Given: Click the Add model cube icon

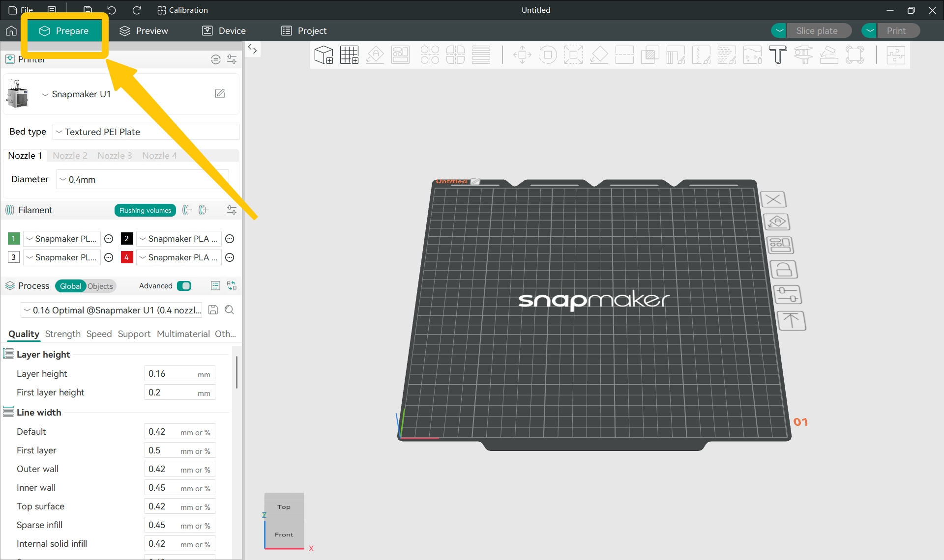Looking at the screenshot, I should (x=324, y=55).
